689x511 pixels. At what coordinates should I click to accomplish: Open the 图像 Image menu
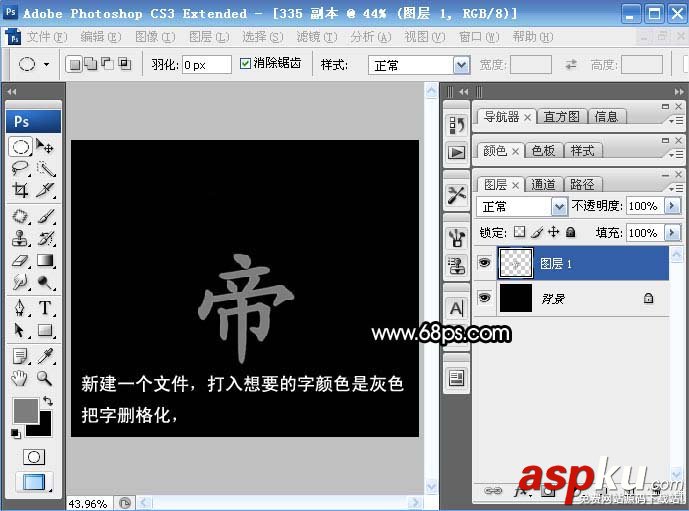155,37
